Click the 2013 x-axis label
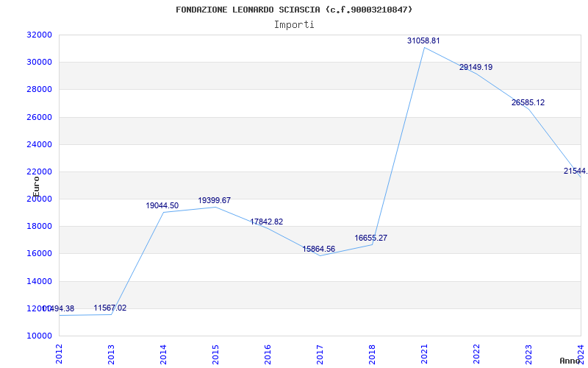This screenshot has width=588, height=368. click(111, 355)
